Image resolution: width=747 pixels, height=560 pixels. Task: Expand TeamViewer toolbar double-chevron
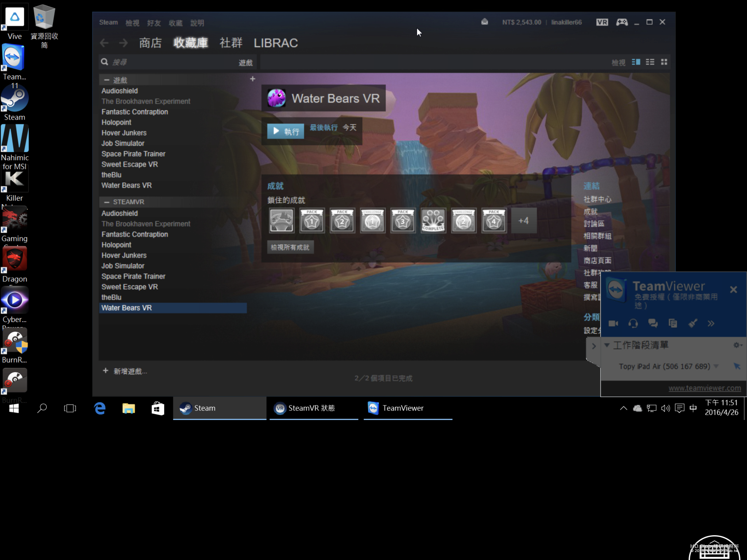point(711,323)
